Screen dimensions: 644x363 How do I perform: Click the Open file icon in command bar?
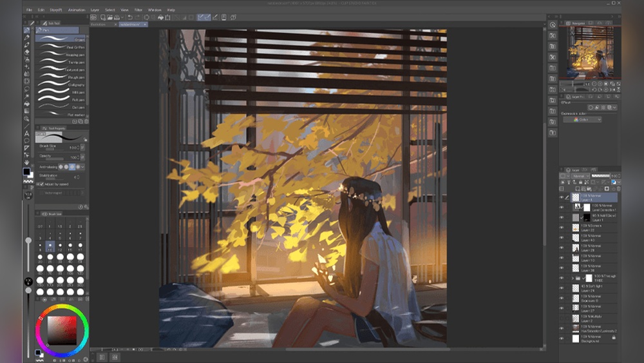pyautogui.click(x=109, y=17)
